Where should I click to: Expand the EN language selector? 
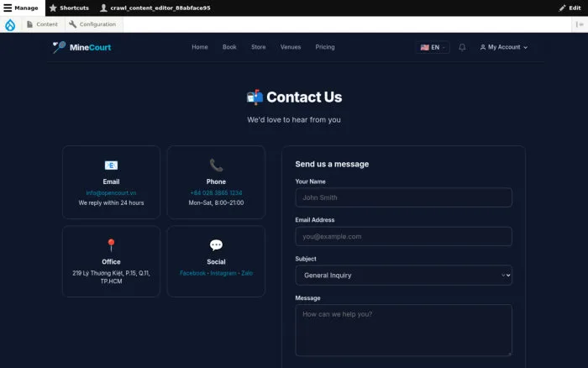pos(433,47)
